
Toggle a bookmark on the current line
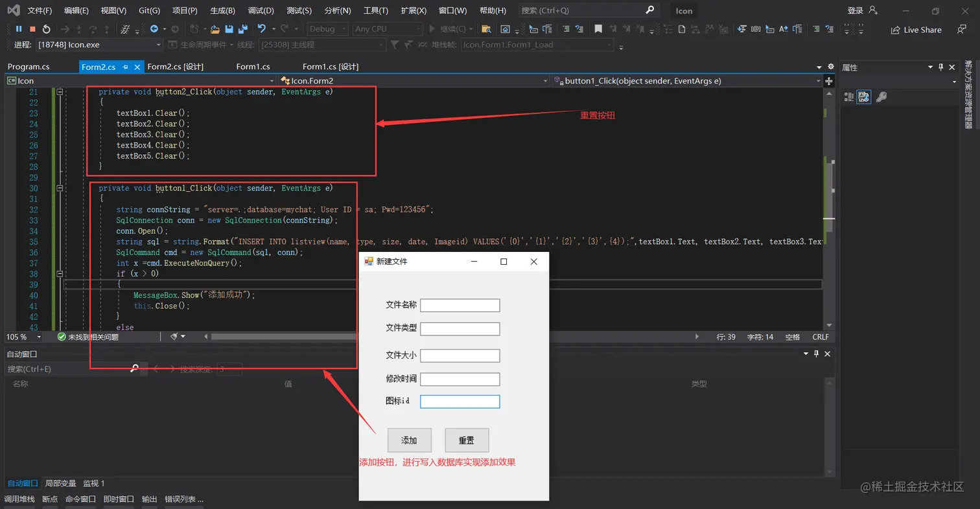[x=598, y=29]
